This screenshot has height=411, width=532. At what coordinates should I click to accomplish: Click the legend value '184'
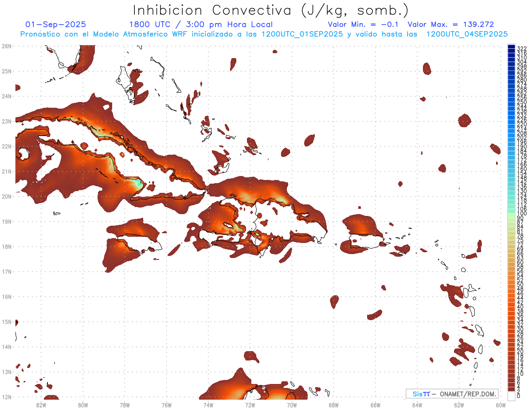coord(522,151)
